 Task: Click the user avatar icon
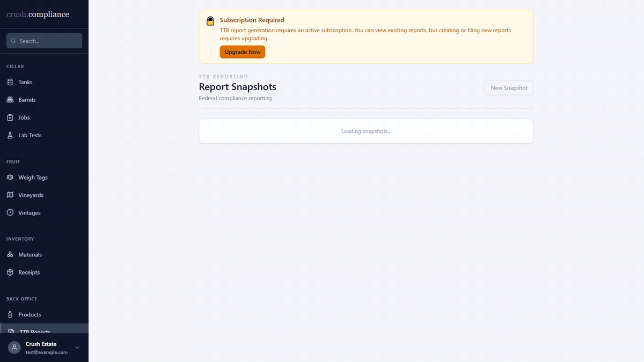pos(14,348)
